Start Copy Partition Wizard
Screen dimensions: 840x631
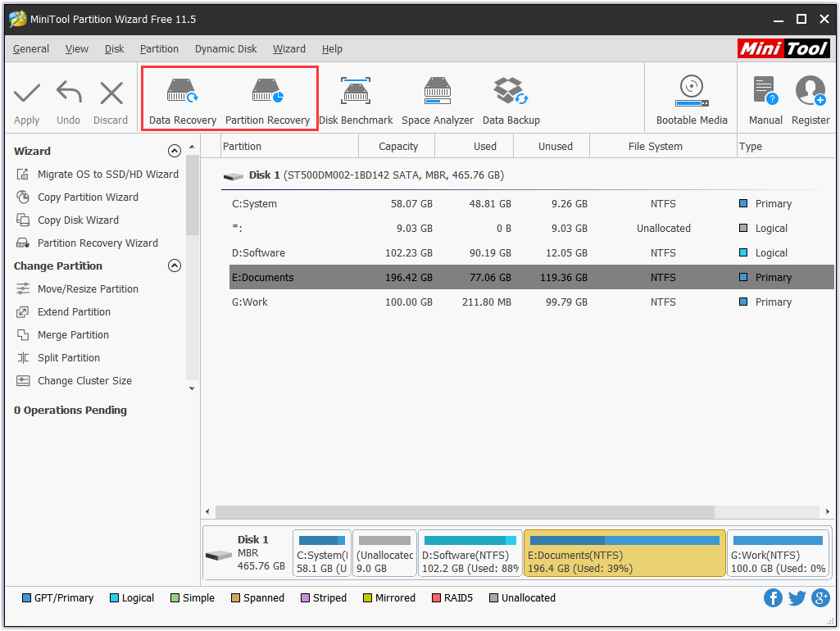click(x=77, y=197)
